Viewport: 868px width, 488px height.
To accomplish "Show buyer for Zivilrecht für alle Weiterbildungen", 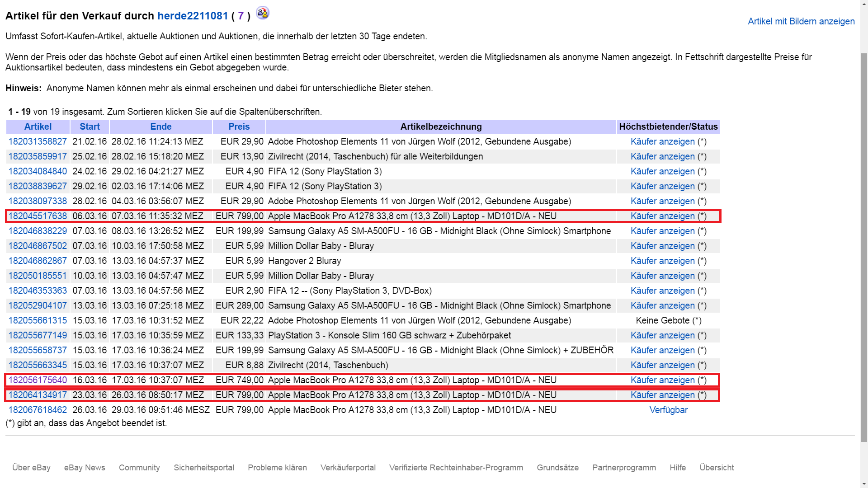I will pyautogui.click(x=662, y=156).
